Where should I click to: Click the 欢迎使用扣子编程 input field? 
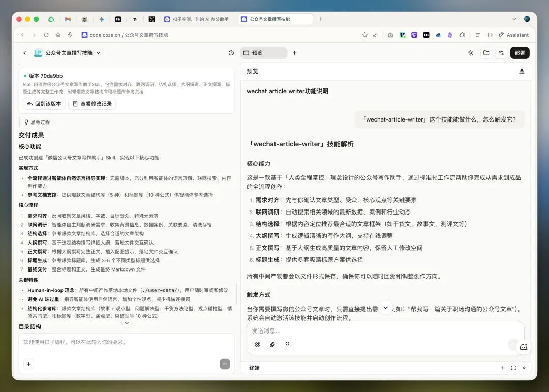pos(127,342)
